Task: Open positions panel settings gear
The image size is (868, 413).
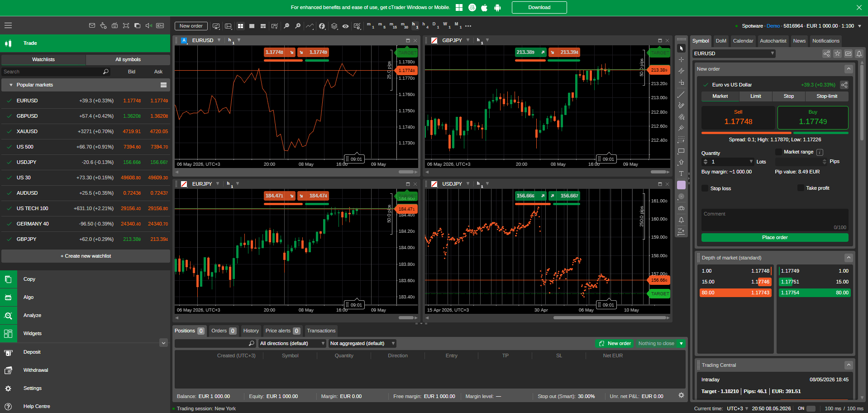Action: point(681,395)
